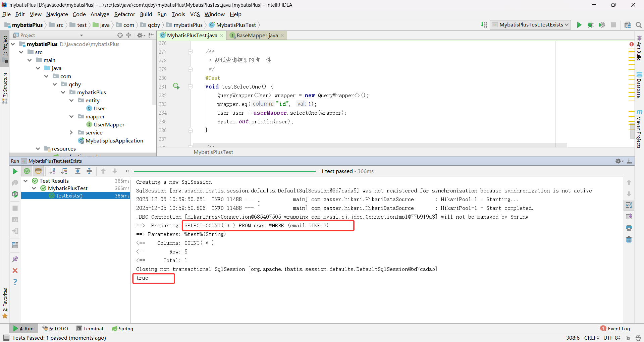Click the Search Everywhere magnifier icon

[x=639, y=25]
